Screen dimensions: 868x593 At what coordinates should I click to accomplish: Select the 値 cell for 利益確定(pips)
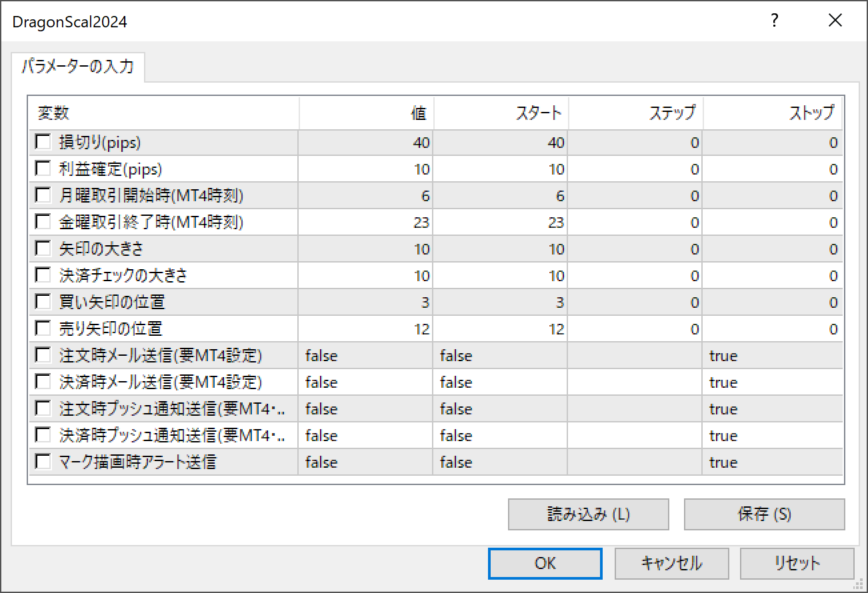point(366,169)
